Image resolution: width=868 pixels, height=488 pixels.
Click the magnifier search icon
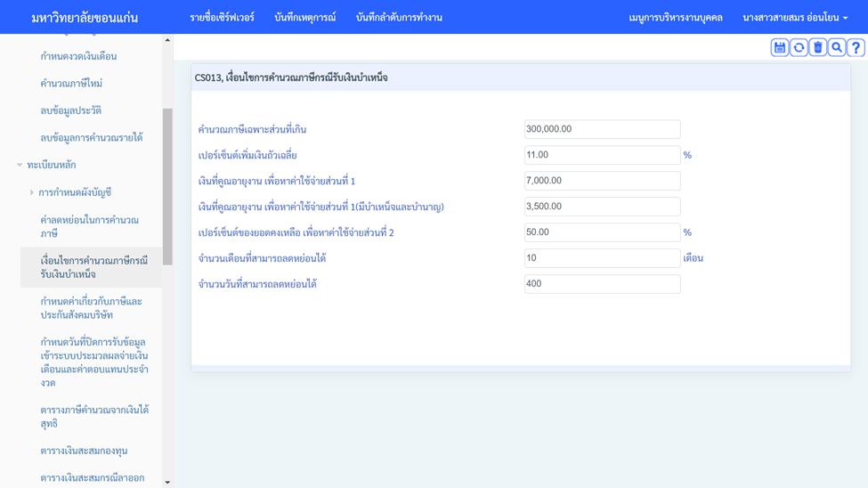tap(837, 48)
